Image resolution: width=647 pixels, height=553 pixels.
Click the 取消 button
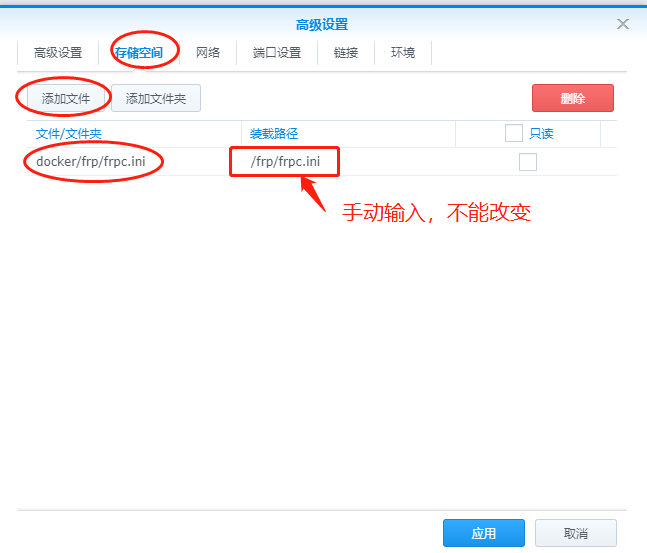(x=575, y=533)
